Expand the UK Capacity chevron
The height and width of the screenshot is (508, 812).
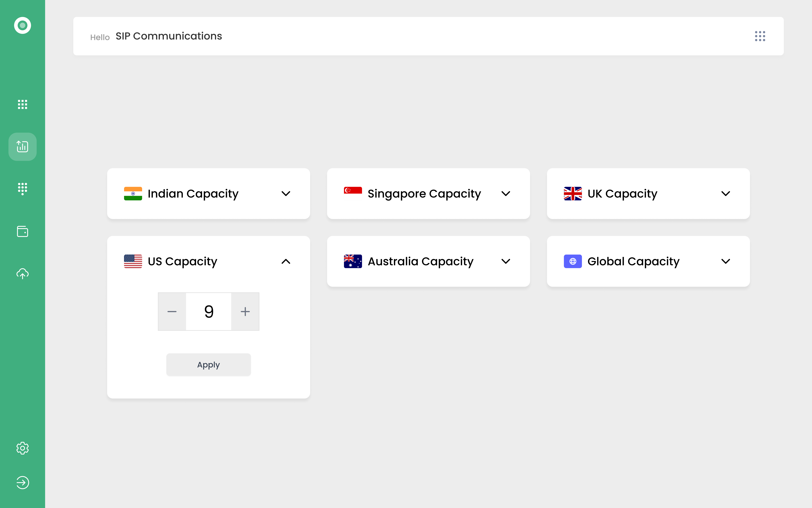click(726, 193)
